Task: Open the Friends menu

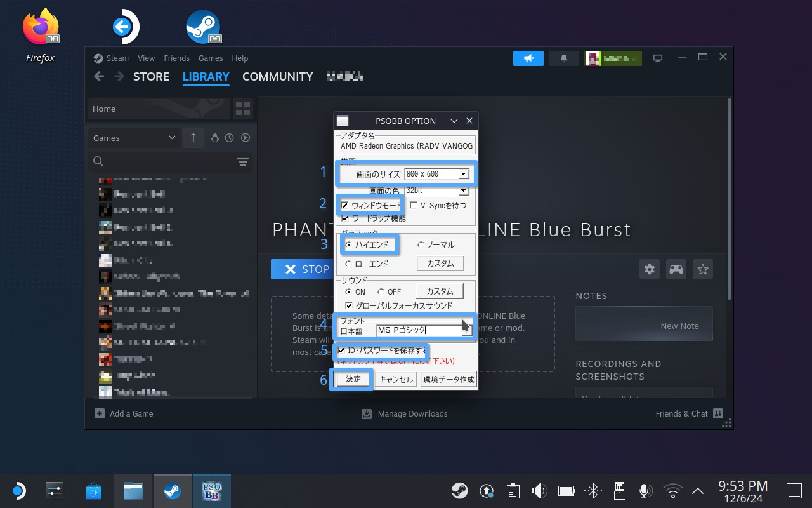Action: 176,58
